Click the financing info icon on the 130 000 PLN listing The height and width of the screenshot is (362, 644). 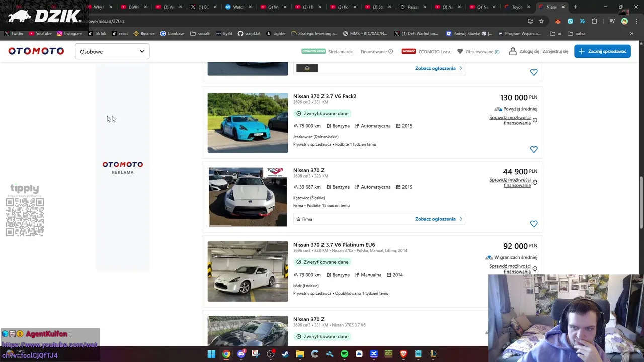pos(535,120)
